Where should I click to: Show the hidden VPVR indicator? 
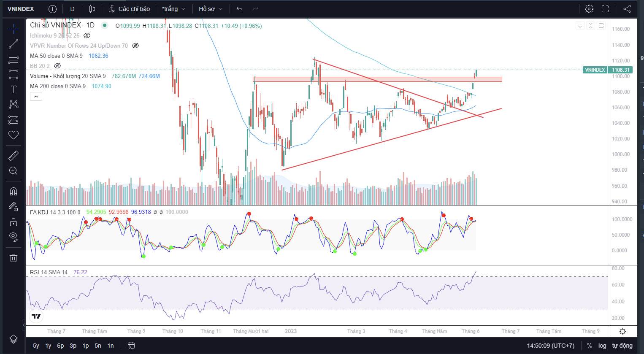click(135, 46)
